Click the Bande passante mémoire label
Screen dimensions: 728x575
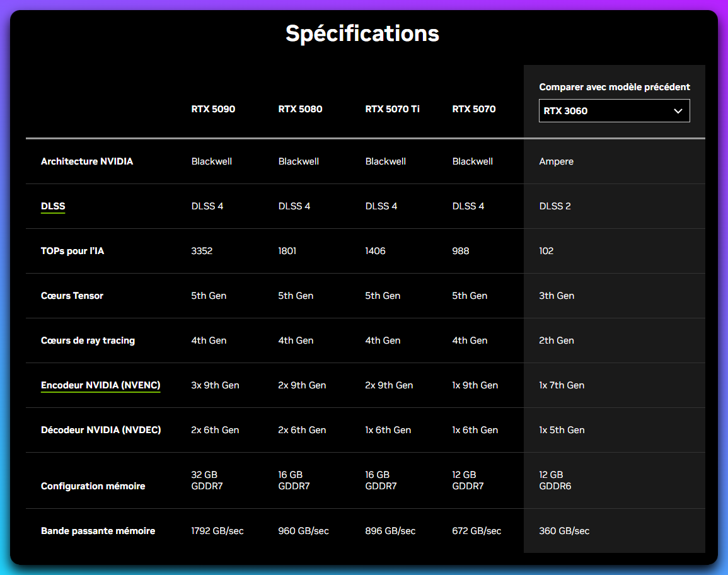click(98, 530)
